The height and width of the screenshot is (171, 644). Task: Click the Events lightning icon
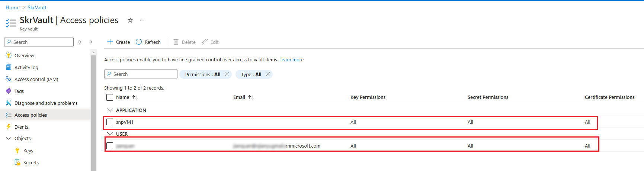(9, 127)
